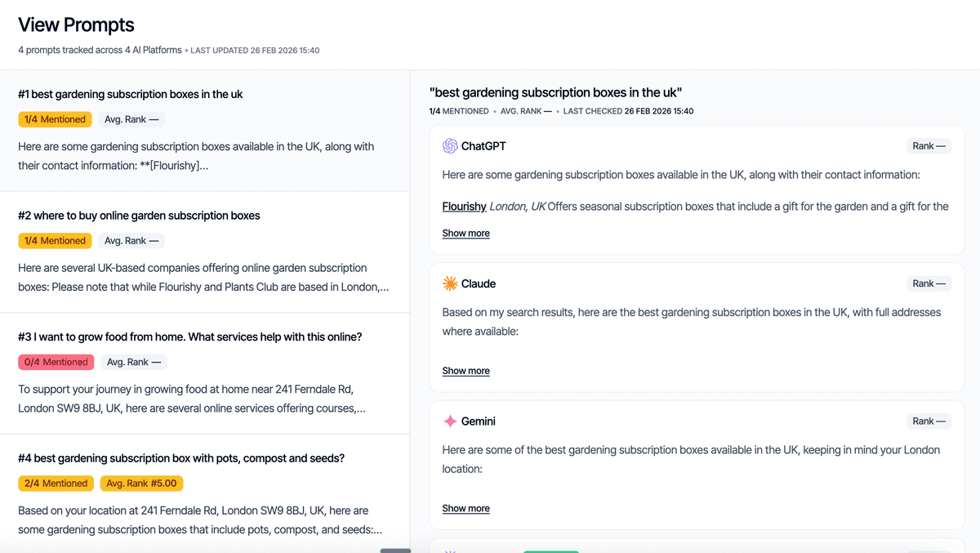Click the Gemini sparkle icon

pyautogui.click(x=450, y=421)
